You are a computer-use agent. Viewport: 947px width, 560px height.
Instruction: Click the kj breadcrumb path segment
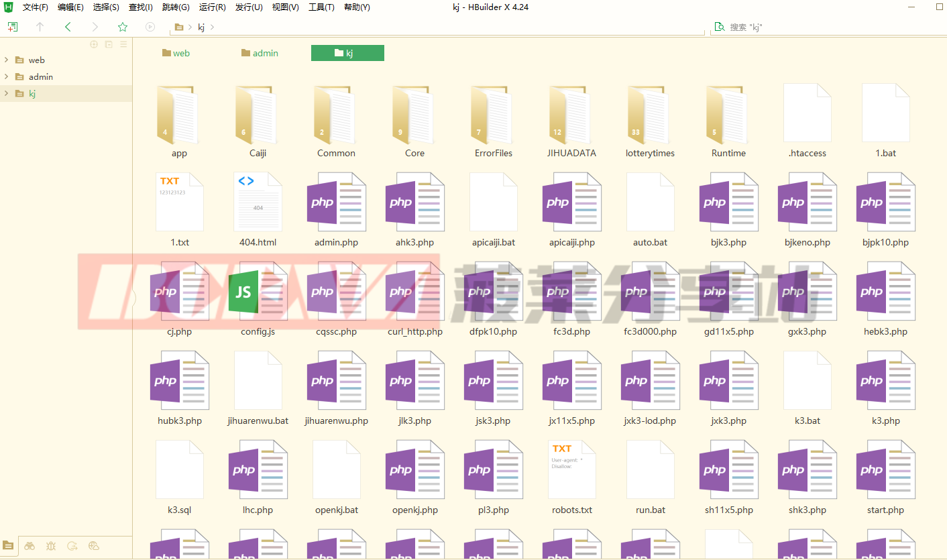(x=201, y=27)
